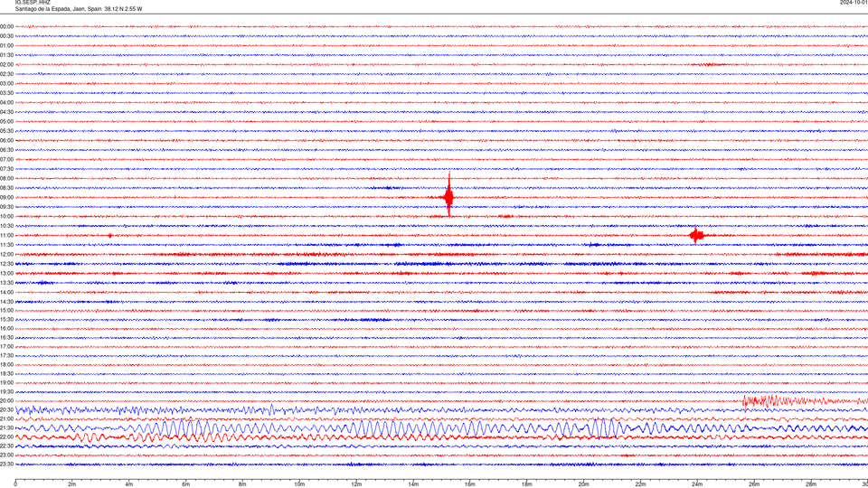Click the station code IG.SESP..HHZ header text
This screenshot has width=868, height=488.
[33, 3]
